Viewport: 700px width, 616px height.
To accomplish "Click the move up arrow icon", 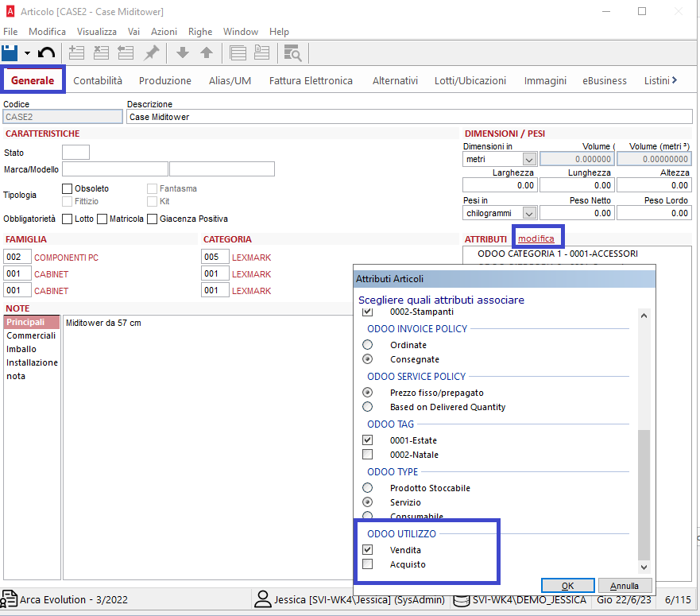I will point(207,53).
